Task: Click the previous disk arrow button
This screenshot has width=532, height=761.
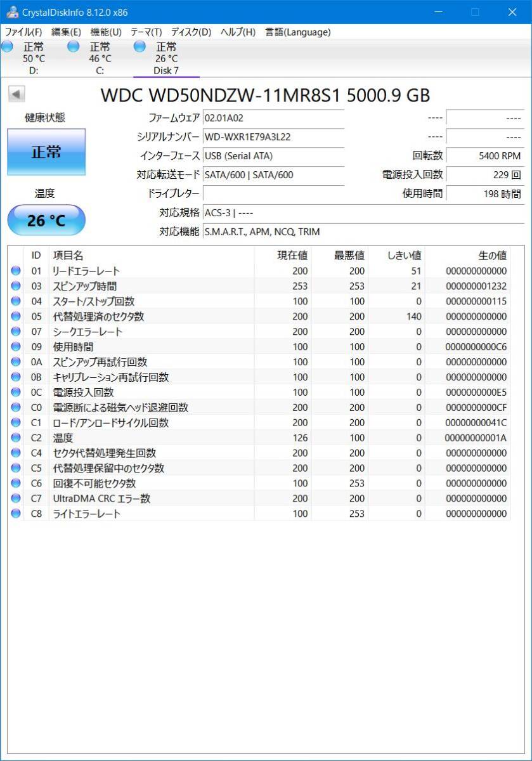Action: (x=16, y=94)
